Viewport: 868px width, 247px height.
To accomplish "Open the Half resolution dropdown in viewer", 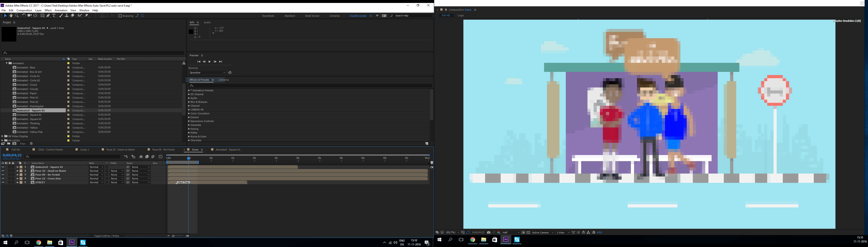I will pyautogui.click(x=510, y=233).
